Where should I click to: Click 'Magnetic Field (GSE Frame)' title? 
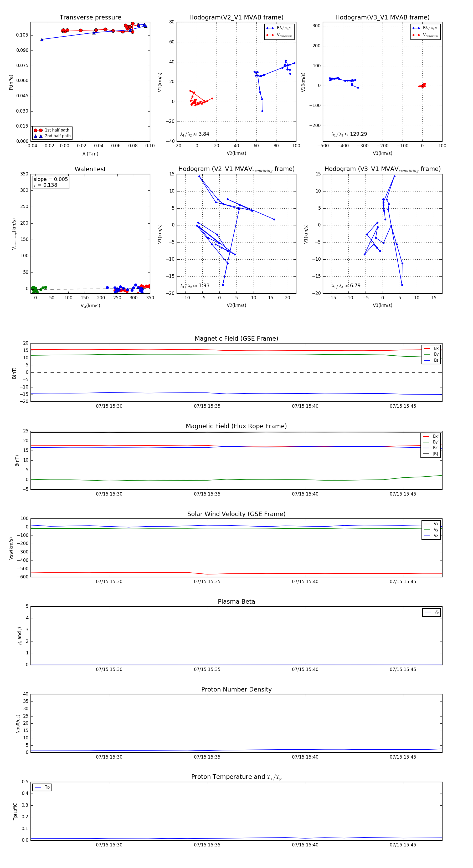point(236,338)
